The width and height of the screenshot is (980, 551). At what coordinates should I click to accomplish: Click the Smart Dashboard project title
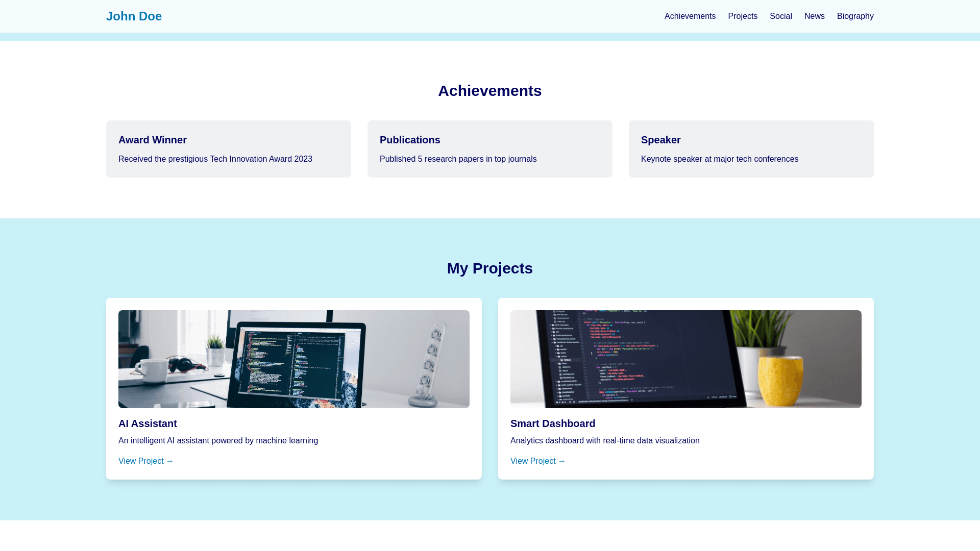[553, 423]
